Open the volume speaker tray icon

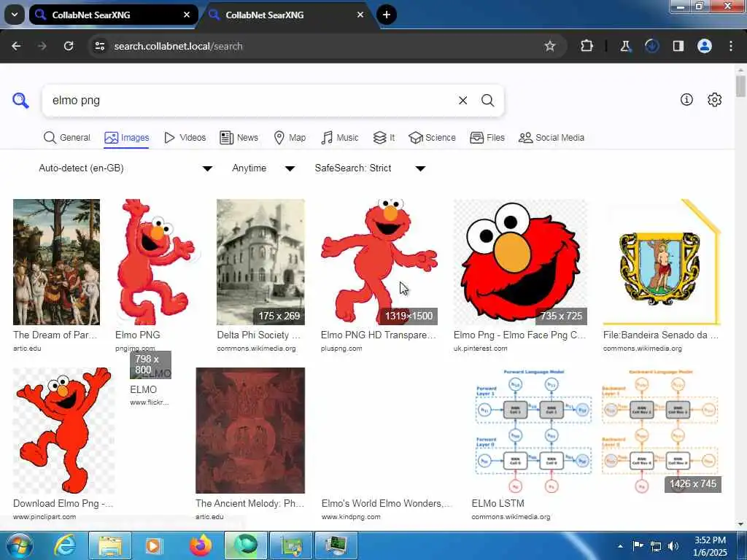[673, 546]
